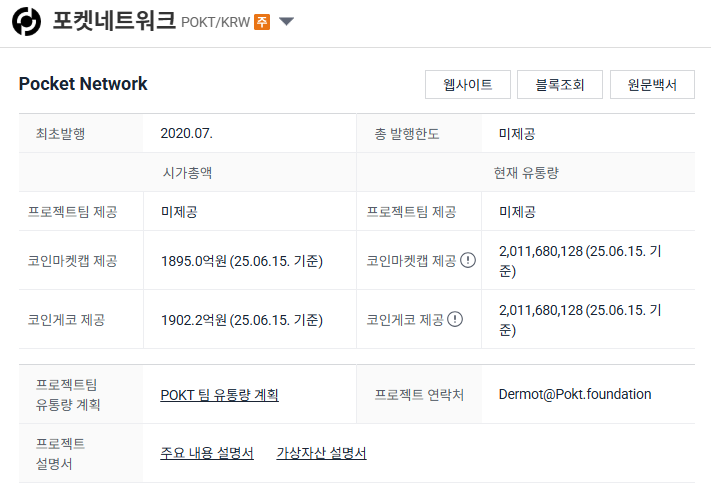Click the 1902.2억원 (25.06.15. 기준) market cap value

242,320
